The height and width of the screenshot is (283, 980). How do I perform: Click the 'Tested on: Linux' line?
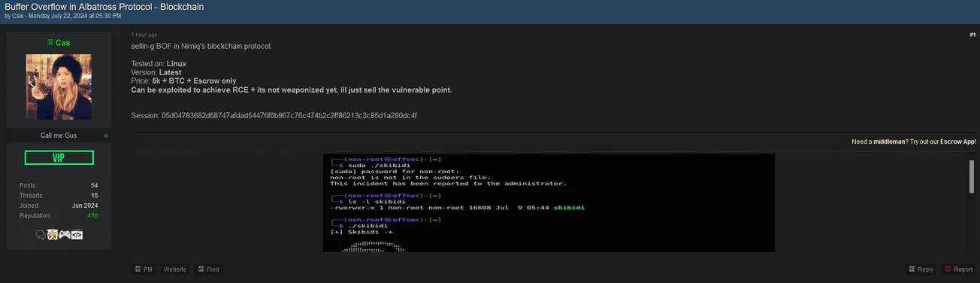[x=159, y=64]
